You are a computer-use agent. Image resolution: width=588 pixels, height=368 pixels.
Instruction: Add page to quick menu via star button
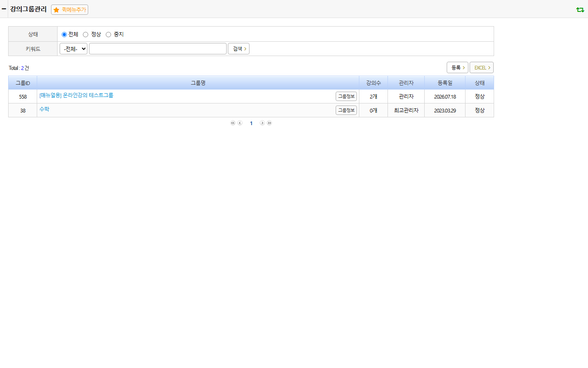69,9
